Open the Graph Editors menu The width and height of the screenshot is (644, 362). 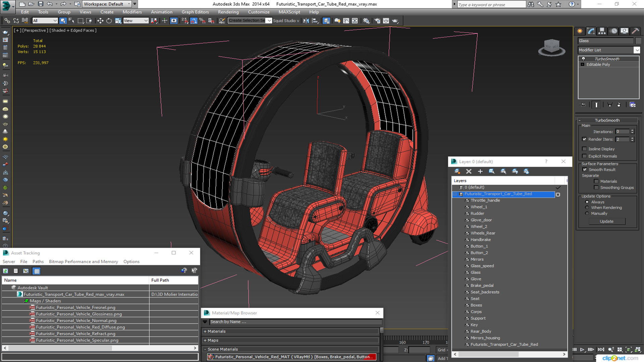tap(195, 12)
